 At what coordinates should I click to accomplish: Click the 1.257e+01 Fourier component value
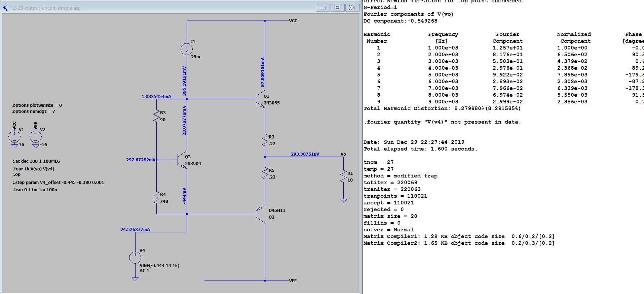(x=507, y=48)
